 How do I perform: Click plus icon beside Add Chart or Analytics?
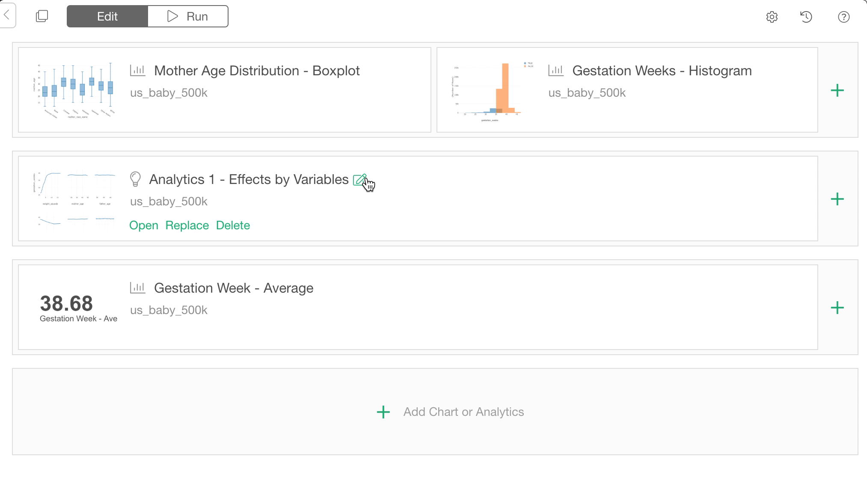[383, 412]
